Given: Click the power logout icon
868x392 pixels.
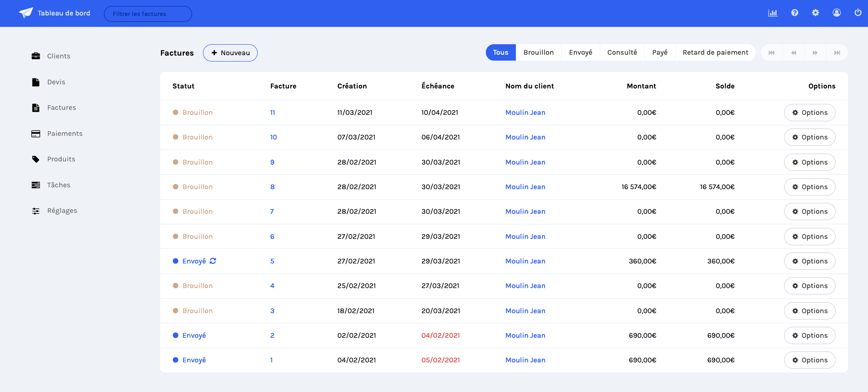Looking at the screenshot, I should [858, 13].
